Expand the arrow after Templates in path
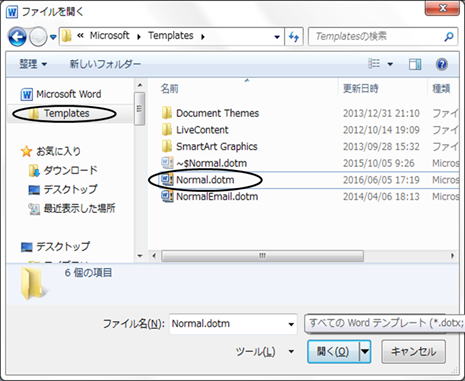The height and width of the screenshot is (381, 465). coord(203,36)
